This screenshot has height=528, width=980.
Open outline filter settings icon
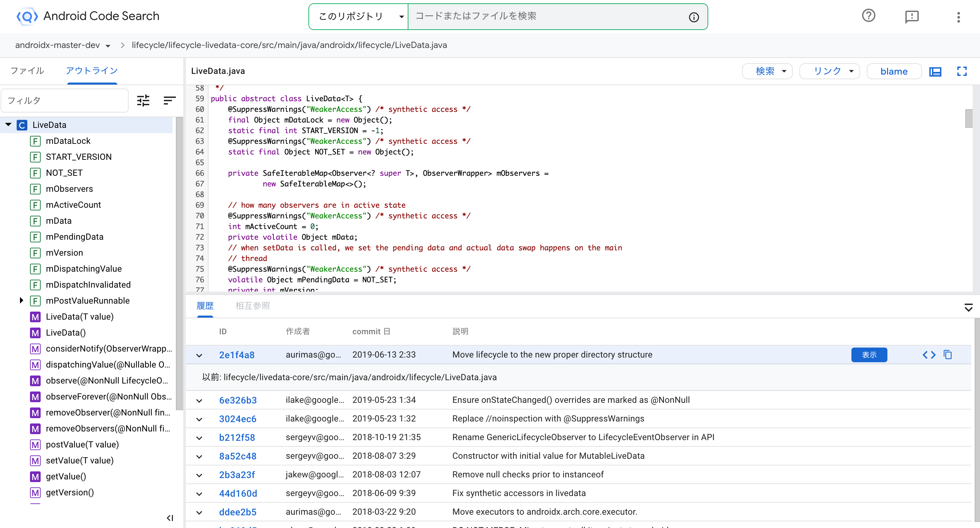click(x=143, y=101)
